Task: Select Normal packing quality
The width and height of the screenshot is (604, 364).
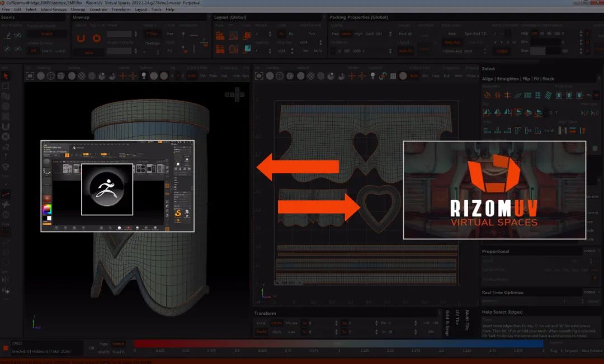Action: point(346,34)
